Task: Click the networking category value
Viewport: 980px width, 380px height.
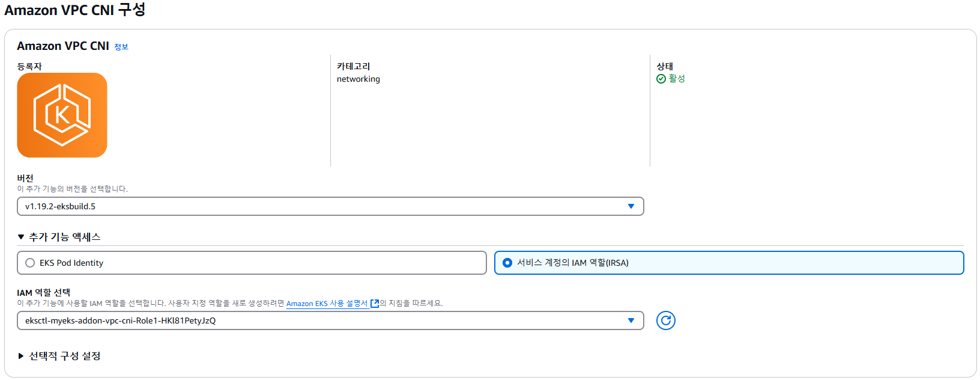Action: tap(358, 79)
